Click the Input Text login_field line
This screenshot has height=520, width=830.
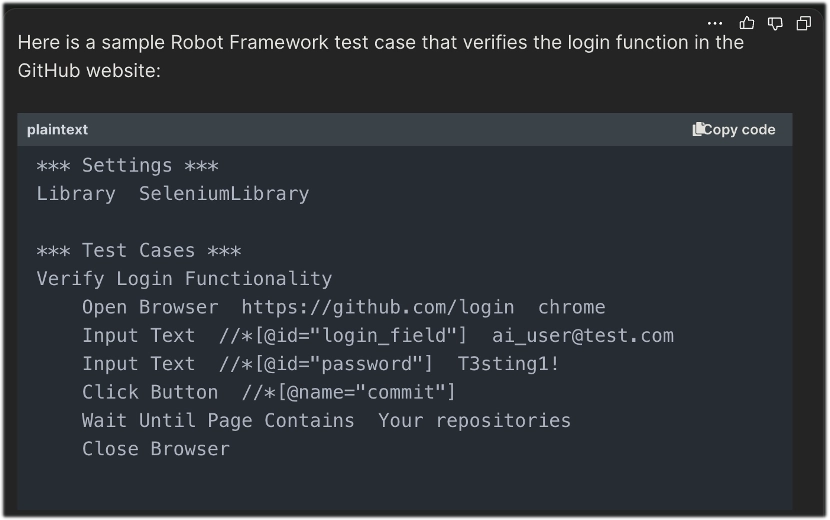coord(378,336)
